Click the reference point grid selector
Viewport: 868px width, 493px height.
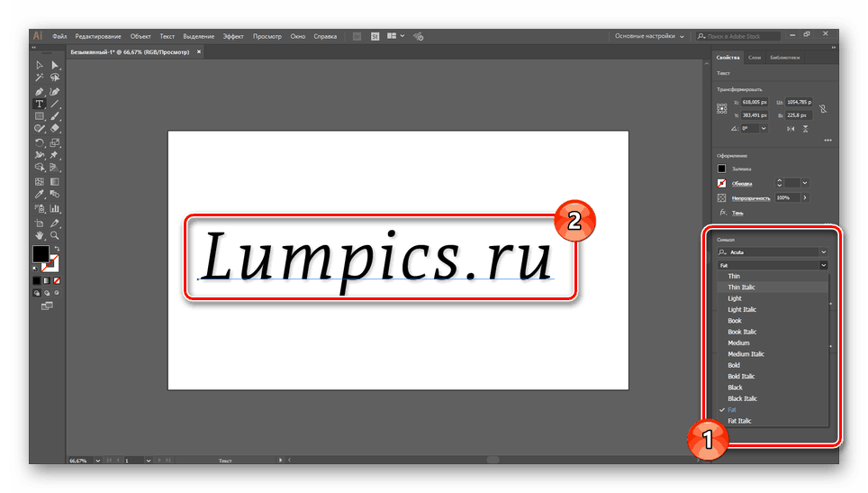tap(722, 108)
